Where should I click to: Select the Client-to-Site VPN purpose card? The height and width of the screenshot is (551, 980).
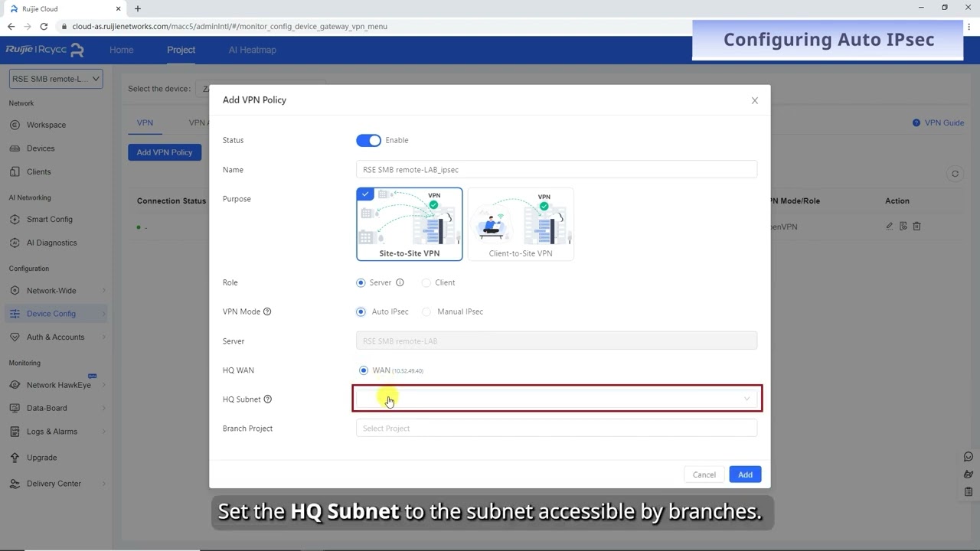tap(521, 224)
